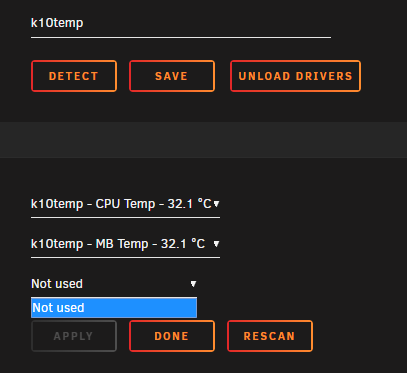Viewport: 407px width, 373px height.
Task: Click the blue highlight bar of dropdown list
Action: click(114, 308)
